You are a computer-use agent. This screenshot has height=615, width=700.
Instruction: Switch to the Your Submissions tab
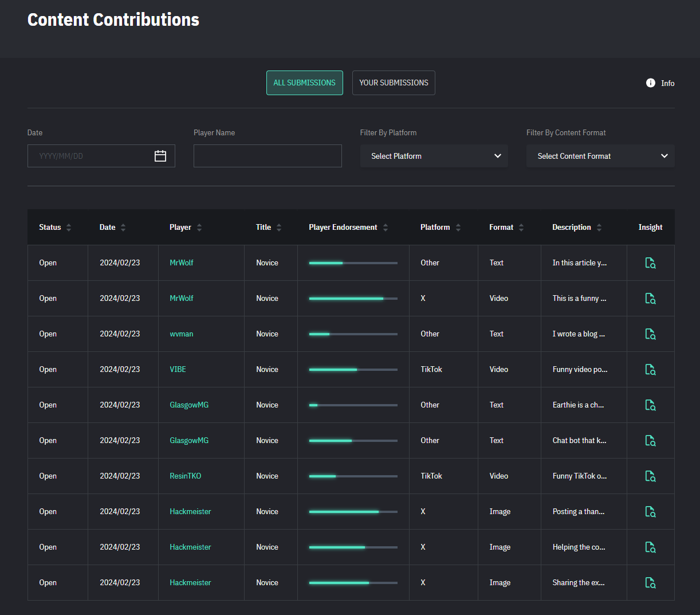click(x=394, y=83)
